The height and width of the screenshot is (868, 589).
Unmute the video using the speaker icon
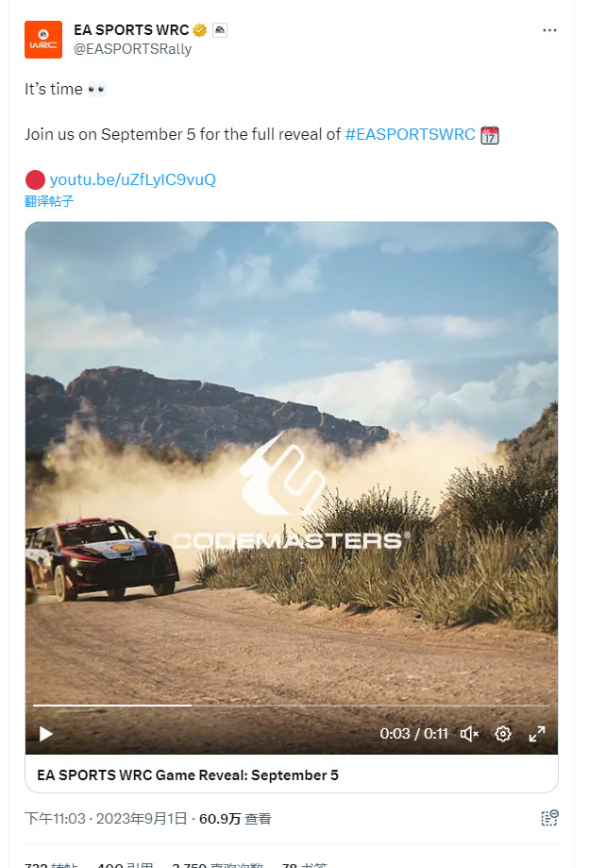[x=469, y=734]
